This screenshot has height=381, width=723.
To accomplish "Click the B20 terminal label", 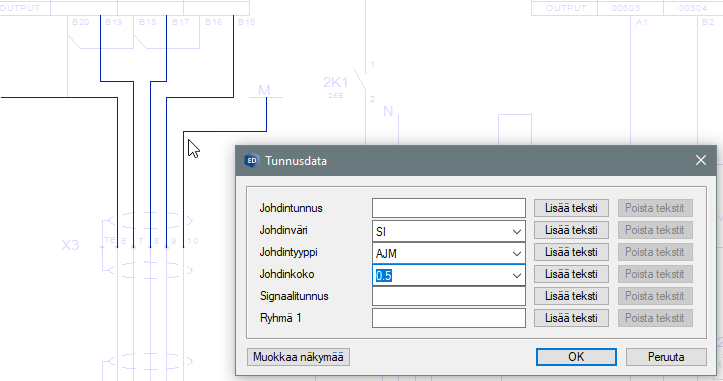I will pyautogui.click(x=81, y=22).
